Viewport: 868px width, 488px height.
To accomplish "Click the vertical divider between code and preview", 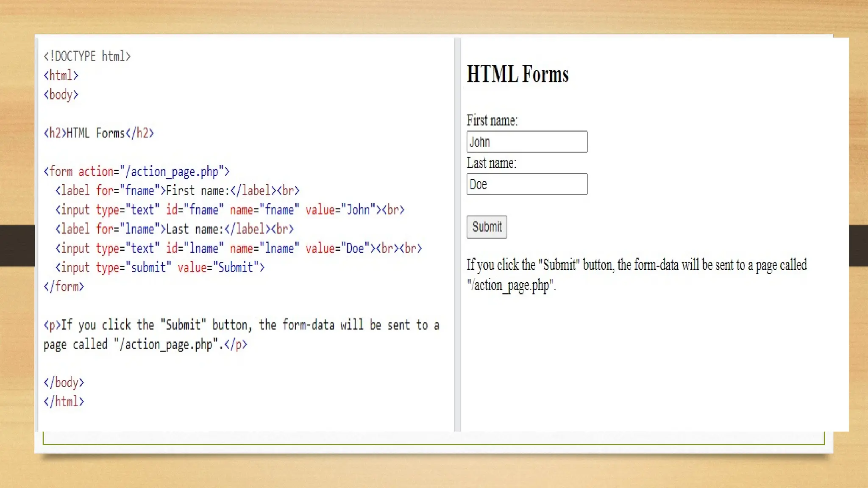I will click(x=457, y=234).
